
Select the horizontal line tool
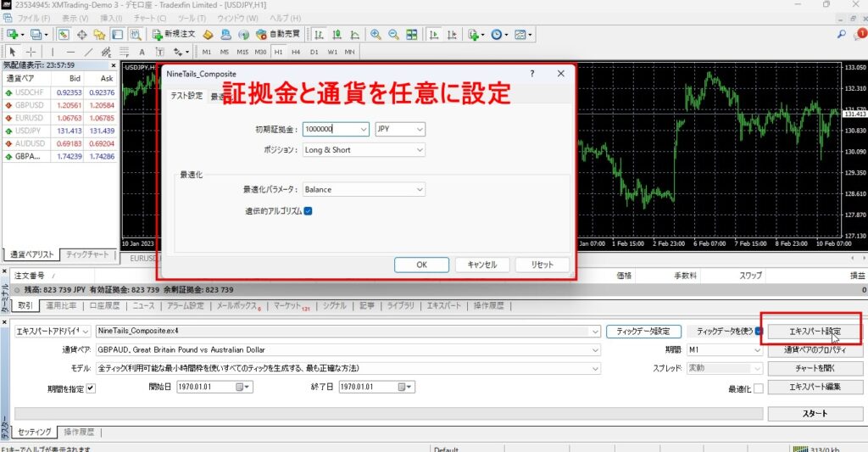[x=70, y=52]
